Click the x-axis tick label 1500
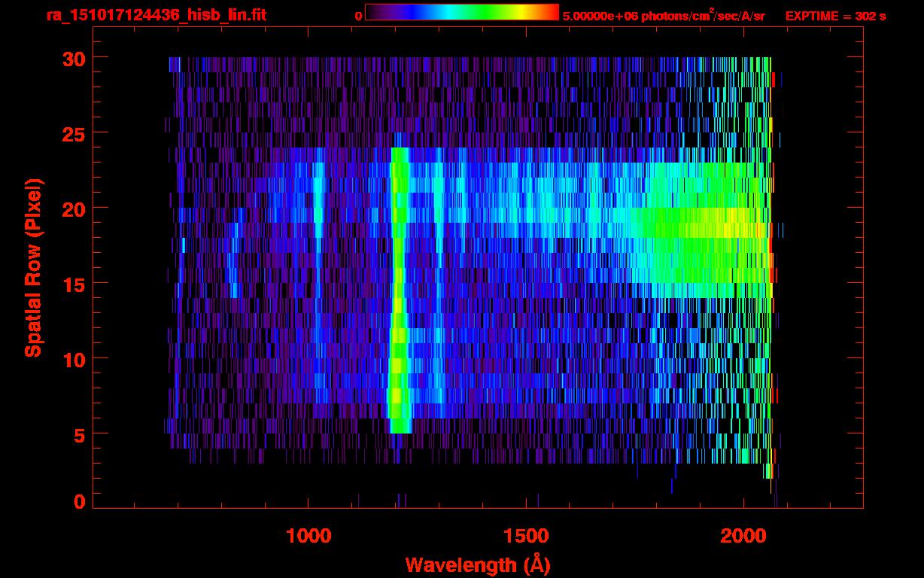The height and width of the screenshot is (578, 924). (526, 536)
